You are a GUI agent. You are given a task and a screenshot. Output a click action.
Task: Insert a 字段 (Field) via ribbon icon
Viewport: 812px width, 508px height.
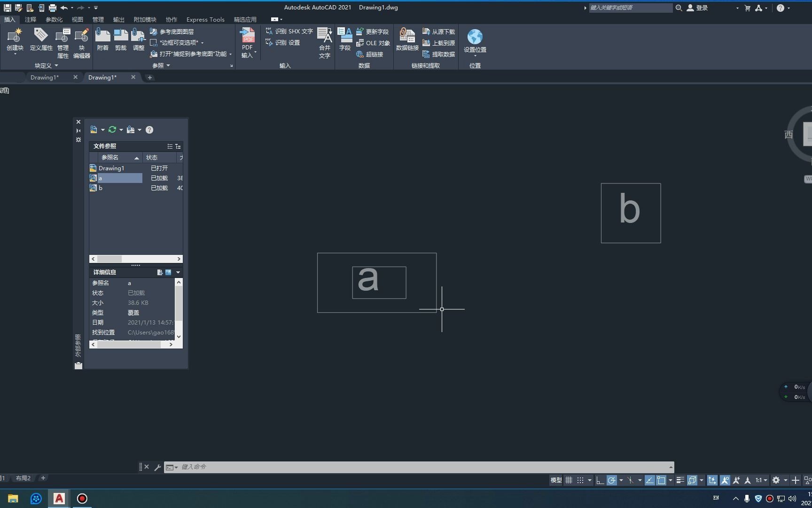[345, 35]
